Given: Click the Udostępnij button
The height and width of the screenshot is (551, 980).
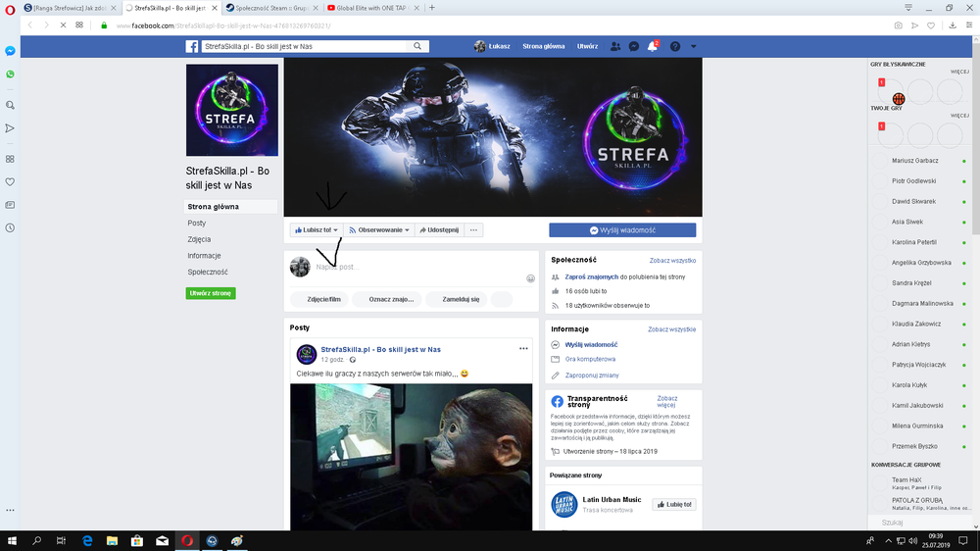Looking at the screenshot, I should tap(439, 230).
